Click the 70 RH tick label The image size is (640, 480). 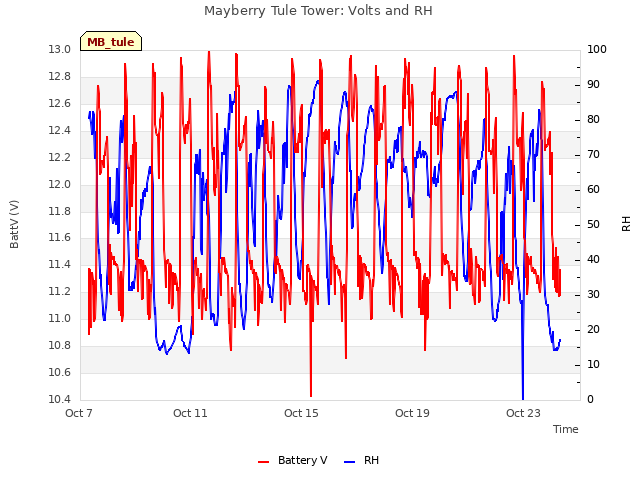pyautogui.click(x=593, y=155)
